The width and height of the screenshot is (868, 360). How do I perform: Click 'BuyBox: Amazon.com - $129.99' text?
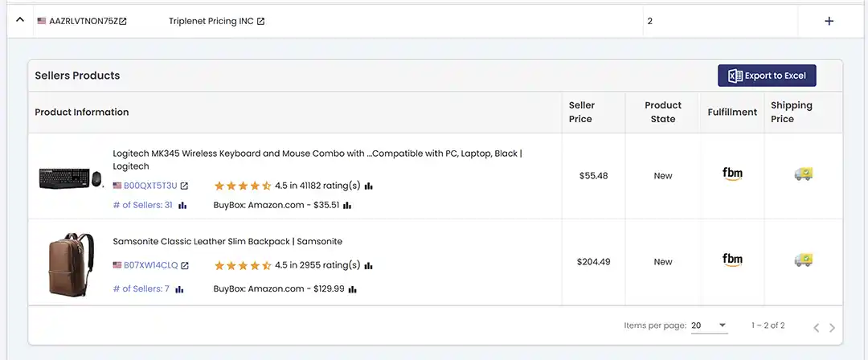[279, 288]
